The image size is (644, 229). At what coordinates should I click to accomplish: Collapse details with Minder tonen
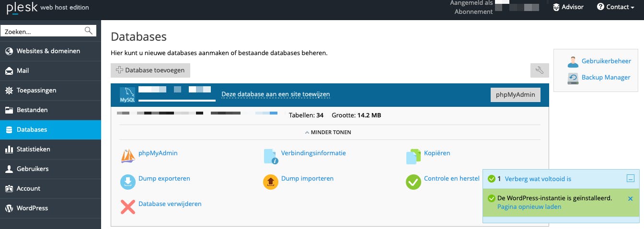(x=330, y=132)
